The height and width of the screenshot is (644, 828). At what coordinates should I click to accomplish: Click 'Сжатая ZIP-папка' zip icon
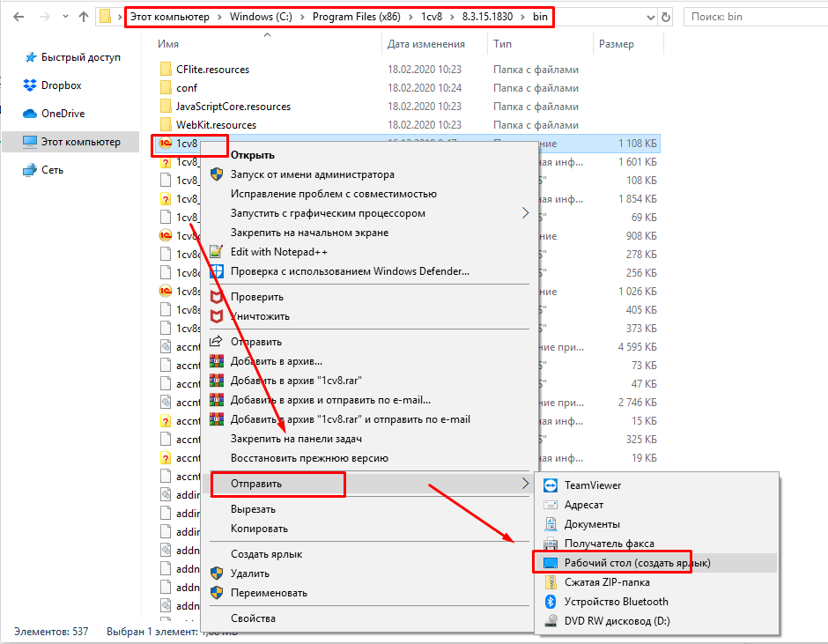pyautogui.click(x=551, y=582)
